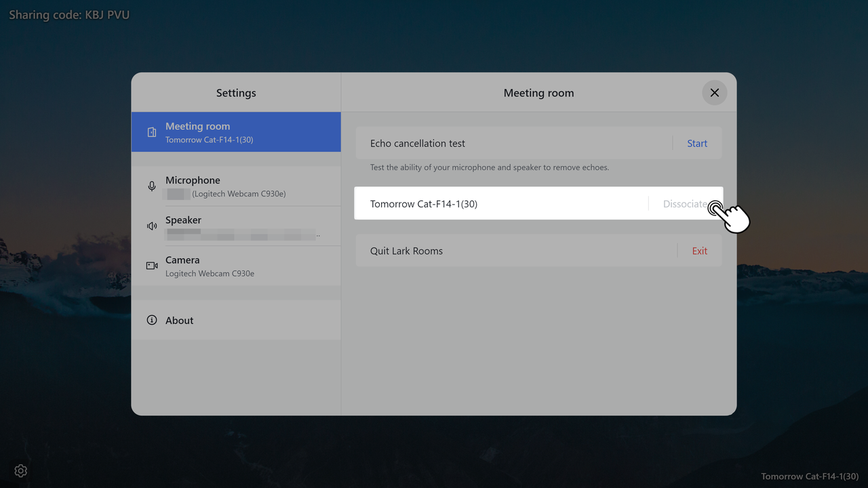Click the Speaker volume icon
868x488 pixels.
[x=152, y=226]
